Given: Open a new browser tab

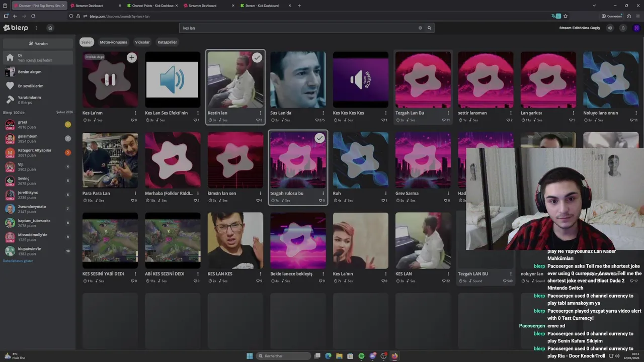Looking at the screenshot, I should (x=299, y=6).
